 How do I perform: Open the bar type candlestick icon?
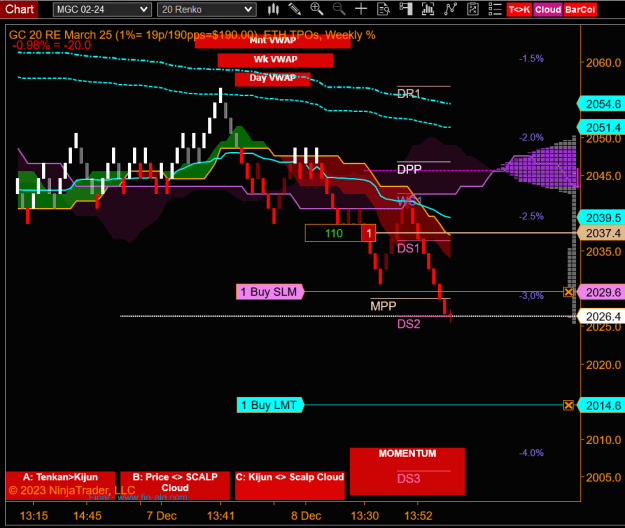[x=273, y=9]
